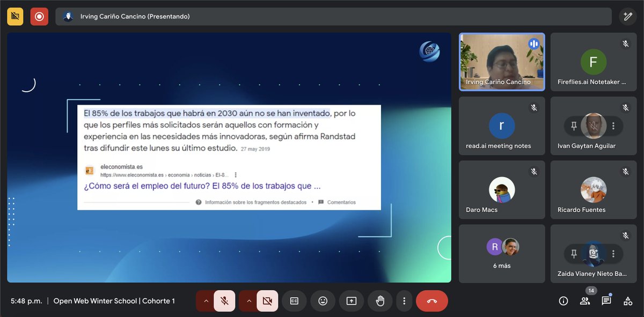
Task: Click the globe logo in presentation corner
Action: coord(429,51)
